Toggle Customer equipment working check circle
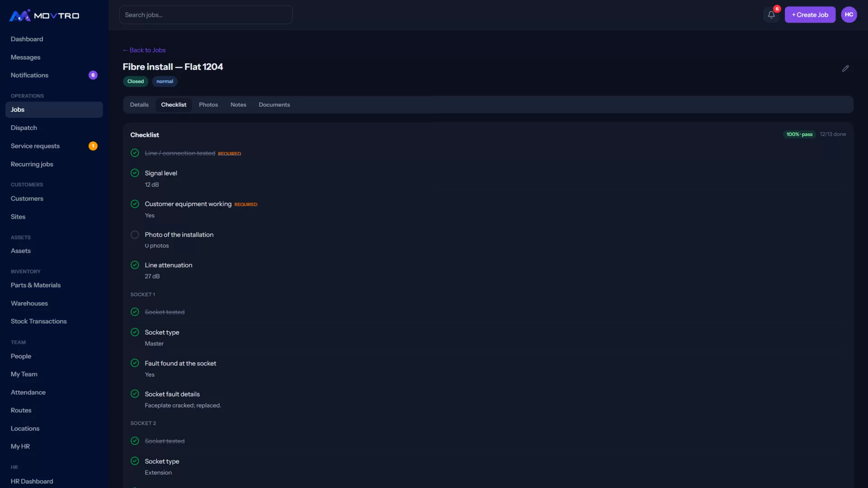The width and height of the screenshot is (868, 488). (x=135, y=204)
